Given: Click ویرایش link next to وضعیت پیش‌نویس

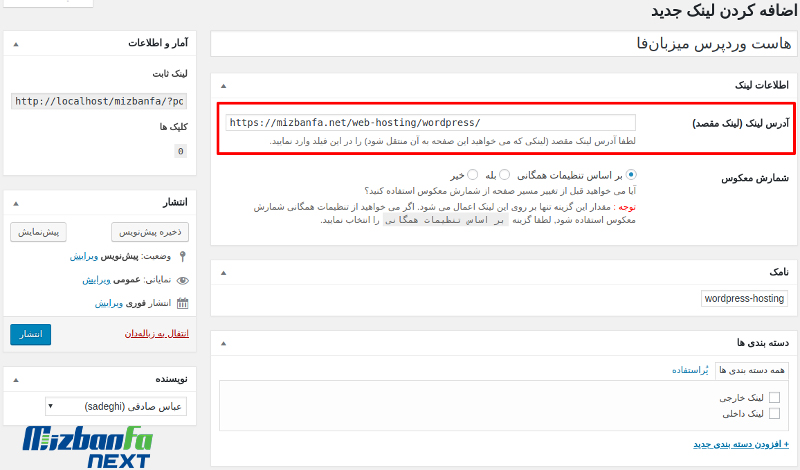Looking at the screenshot, I should pos(84,256).
